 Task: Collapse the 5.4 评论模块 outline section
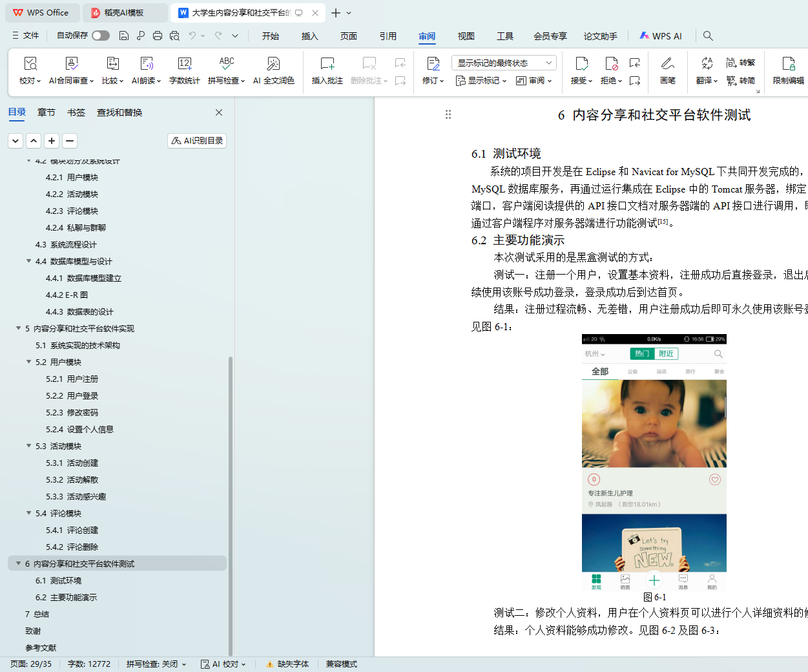coord(29,513)
